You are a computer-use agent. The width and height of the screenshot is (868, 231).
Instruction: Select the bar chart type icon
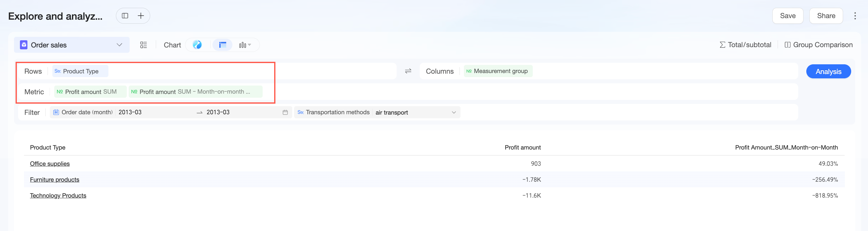tap(243, 45)
